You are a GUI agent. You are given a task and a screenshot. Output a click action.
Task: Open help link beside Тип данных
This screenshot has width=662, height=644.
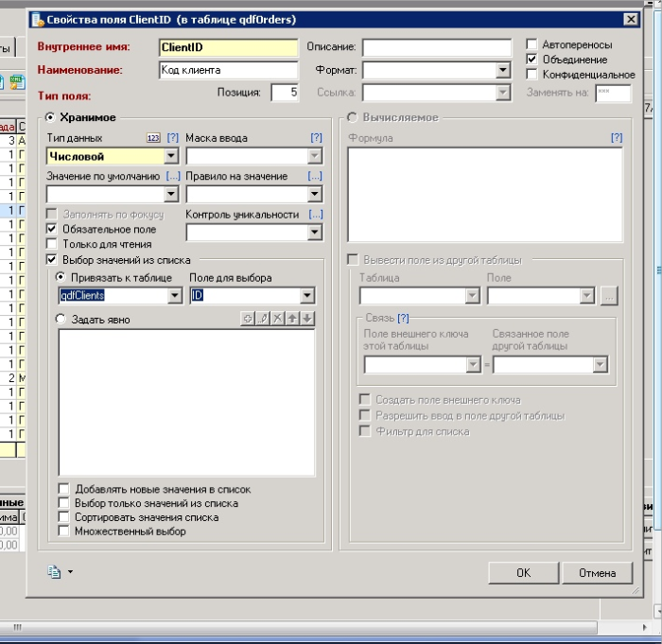click(172, 138)
